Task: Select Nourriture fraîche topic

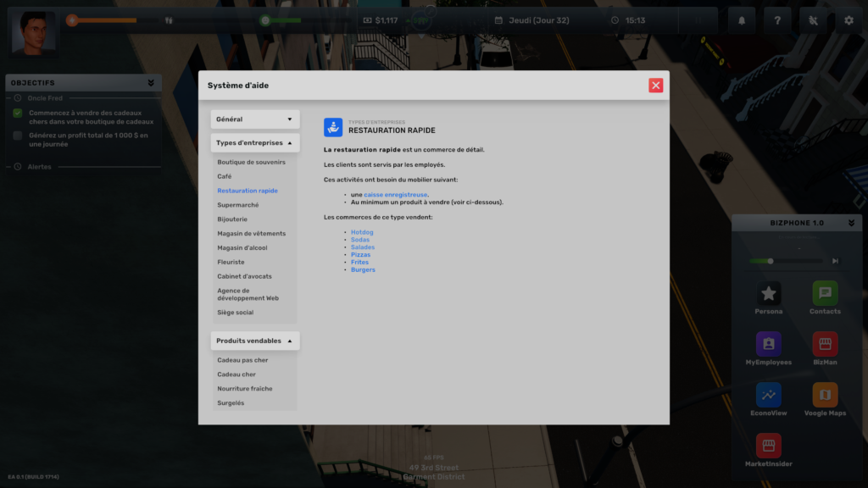Action: (x=245, y=389)
